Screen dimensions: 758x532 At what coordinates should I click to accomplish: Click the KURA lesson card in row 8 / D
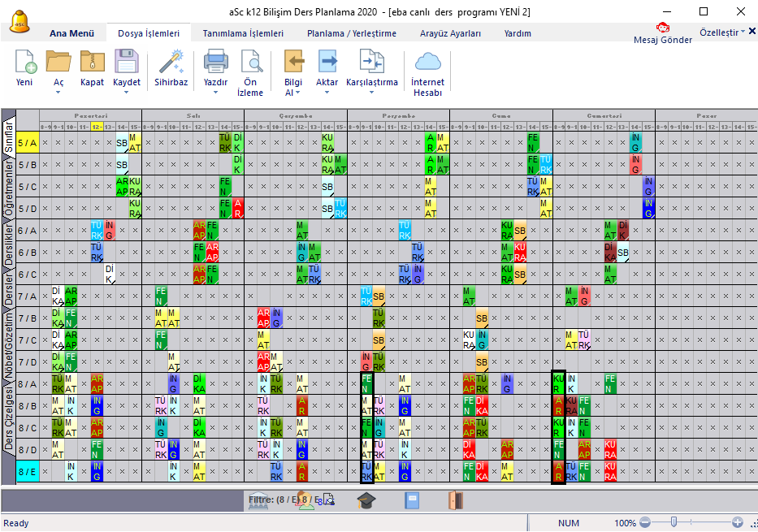pyautogui.click(x=610, y=450)
